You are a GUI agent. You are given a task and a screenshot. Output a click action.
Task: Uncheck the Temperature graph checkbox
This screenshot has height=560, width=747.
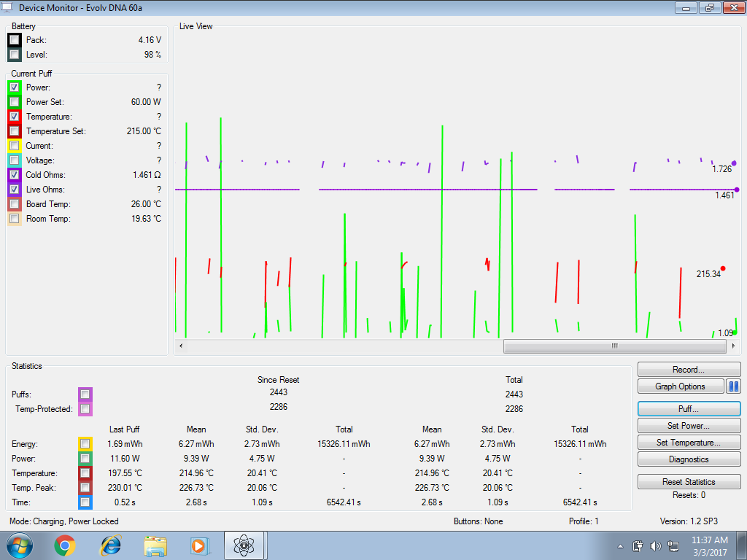pos(15,116)
